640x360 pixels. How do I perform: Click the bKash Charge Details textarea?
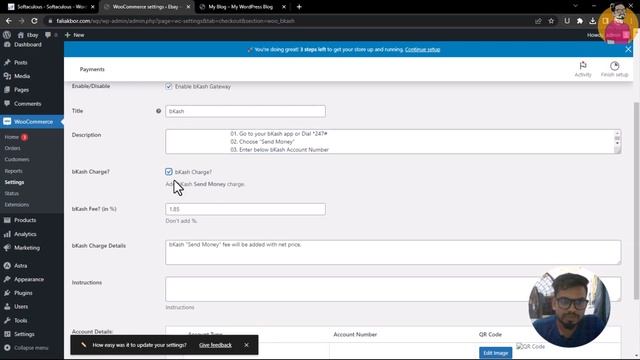pyautogui.click(x=393, y=252)
